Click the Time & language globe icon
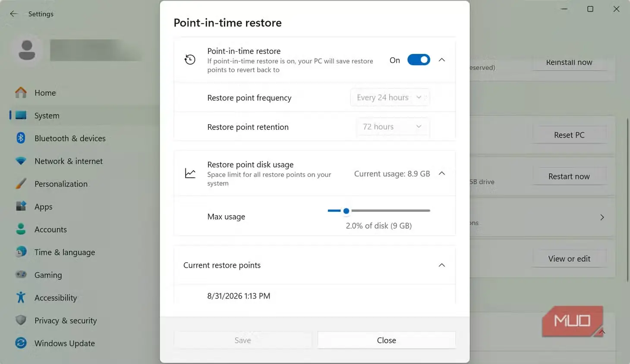Viewport: 630px width, 364px height. point(21,252)
